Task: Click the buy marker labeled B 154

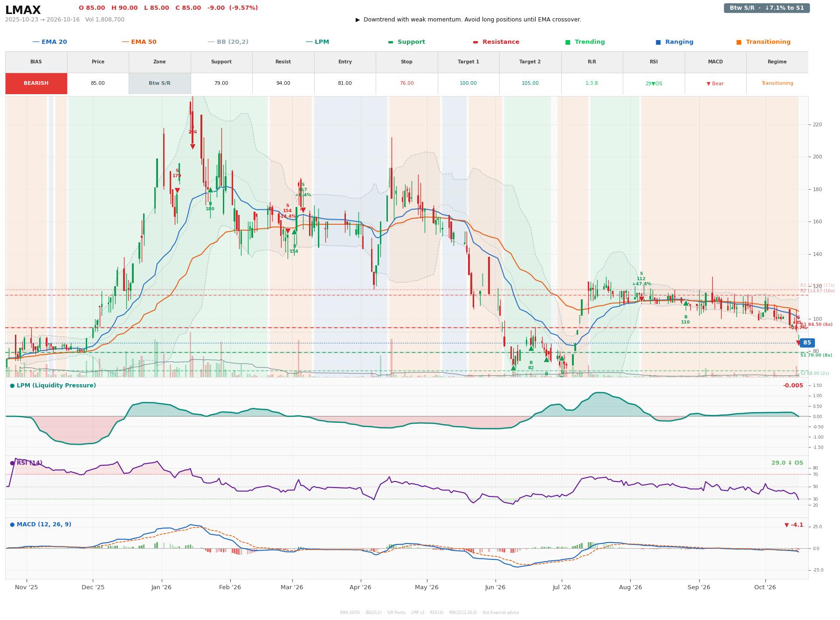Action: 294,232
